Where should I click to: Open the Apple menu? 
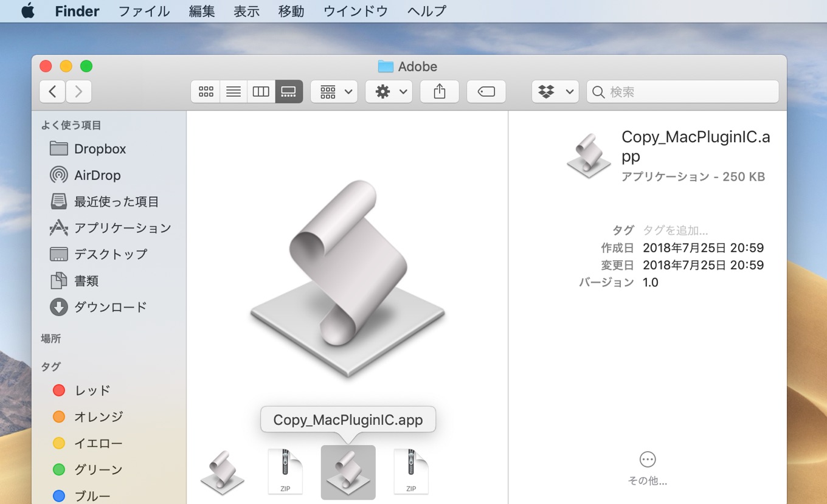28,11
